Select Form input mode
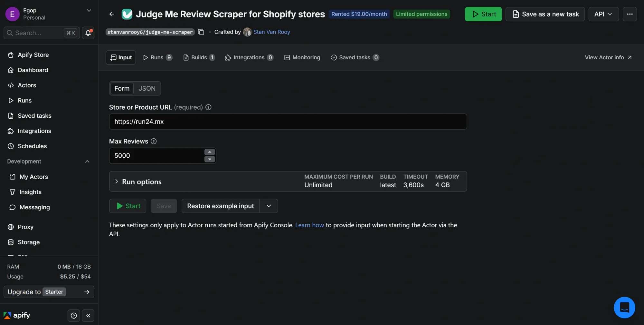The width and height of the screenshot is (644, 325). 122,88
